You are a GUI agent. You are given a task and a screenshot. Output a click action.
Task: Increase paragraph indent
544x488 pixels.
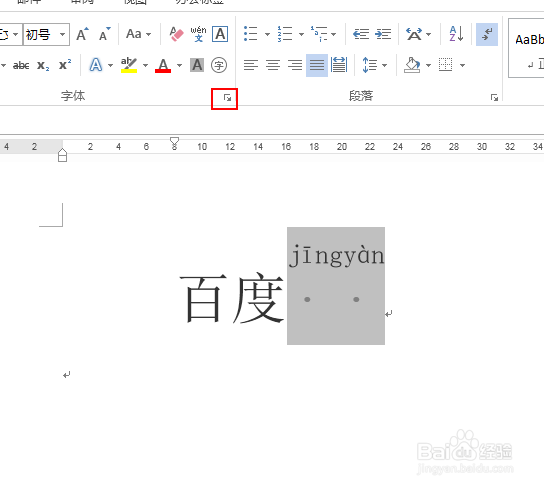coord(383,34)
